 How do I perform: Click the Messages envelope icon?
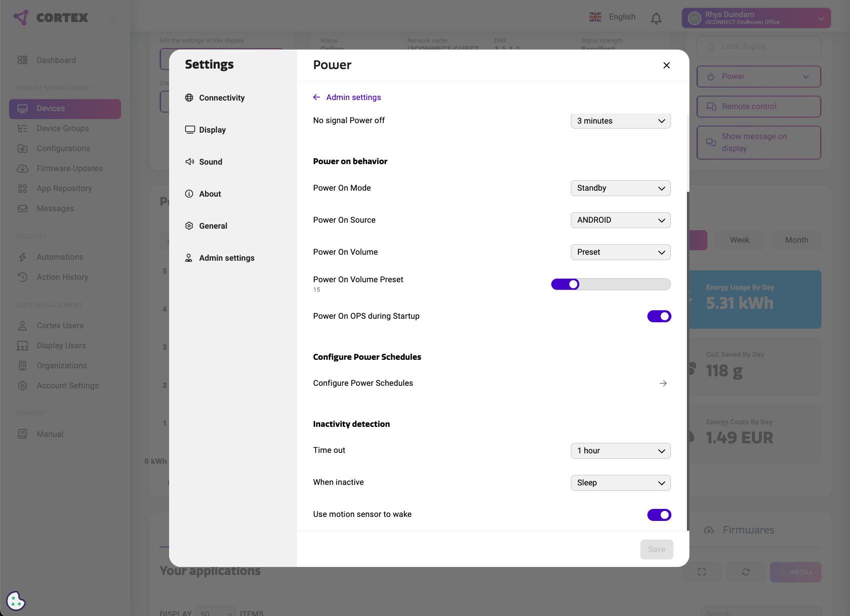click(x=23, y=209)
